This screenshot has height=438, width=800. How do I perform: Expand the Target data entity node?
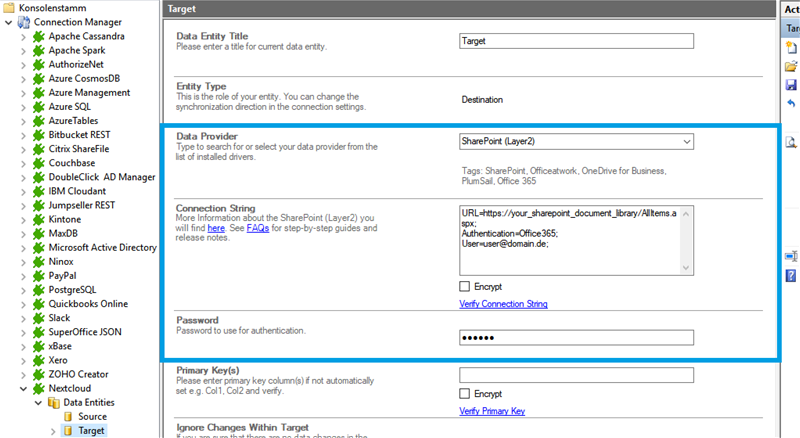click(53, 431)
